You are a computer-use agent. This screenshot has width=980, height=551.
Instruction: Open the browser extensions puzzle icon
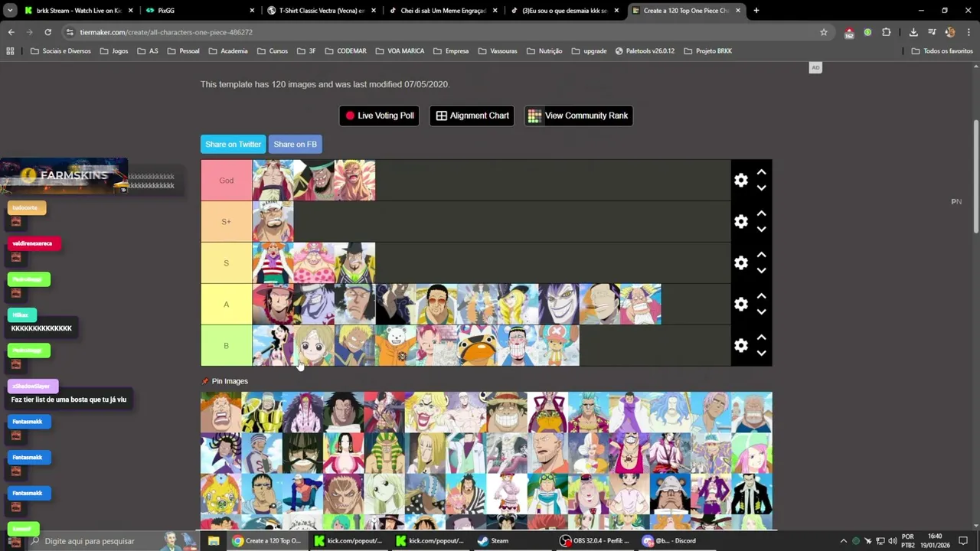click(887, 32)
